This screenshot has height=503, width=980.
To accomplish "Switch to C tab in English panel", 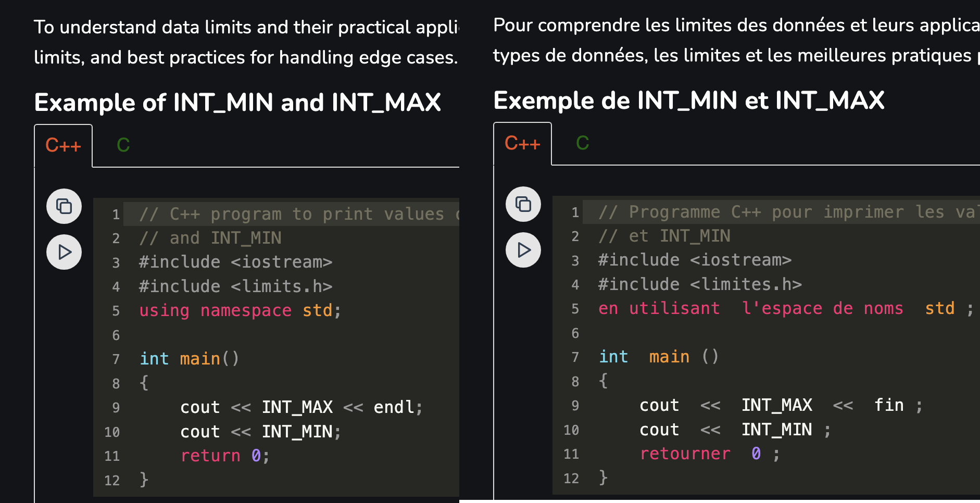I will 123,145.
